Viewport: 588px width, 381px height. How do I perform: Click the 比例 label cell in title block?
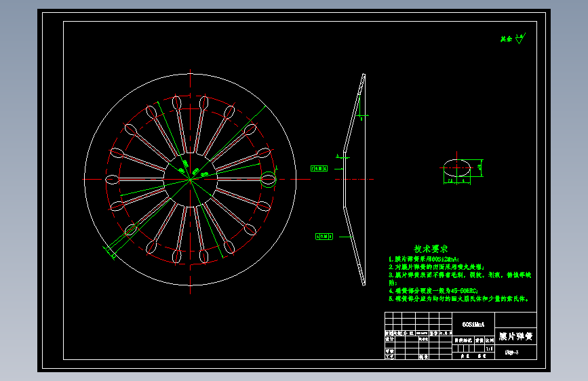tap(490, 340)
